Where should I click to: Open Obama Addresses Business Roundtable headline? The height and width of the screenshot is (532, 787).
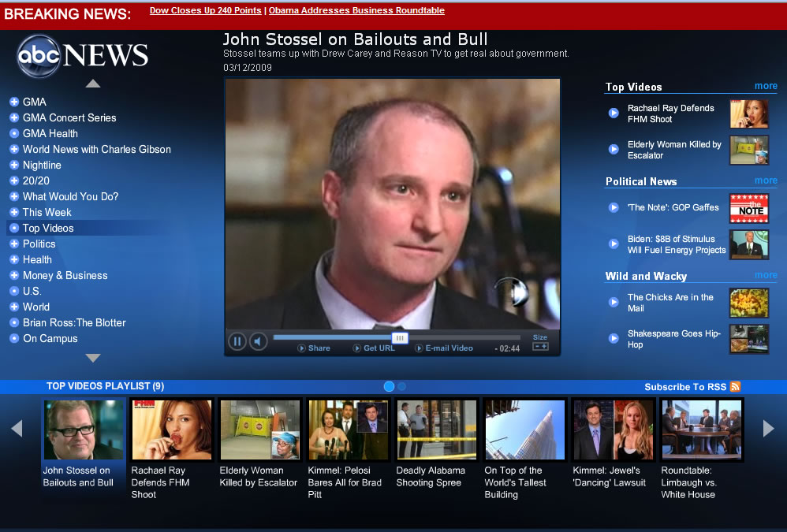tap(356, 10)
